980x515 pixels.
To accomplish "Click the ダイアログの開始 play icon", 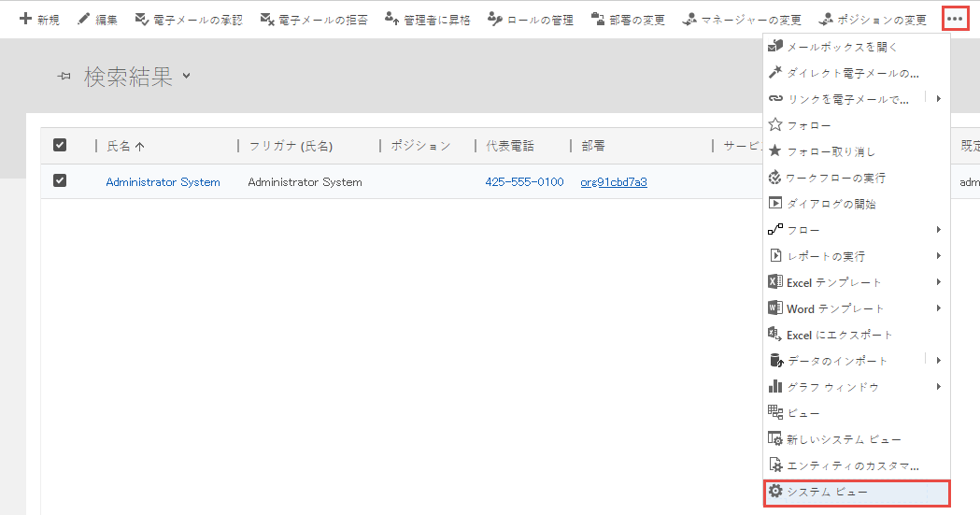I will 775,203.
